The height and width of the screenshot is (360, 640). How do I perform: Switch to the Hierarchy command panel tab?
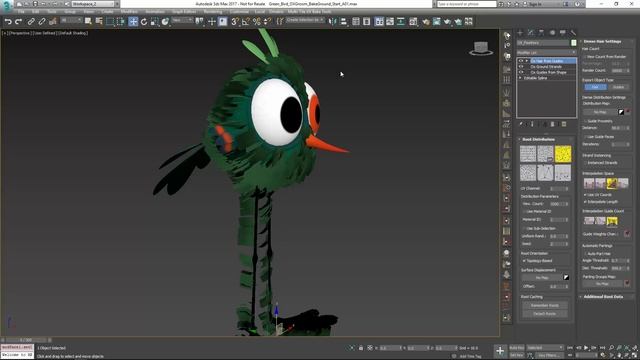coord(541,33)
